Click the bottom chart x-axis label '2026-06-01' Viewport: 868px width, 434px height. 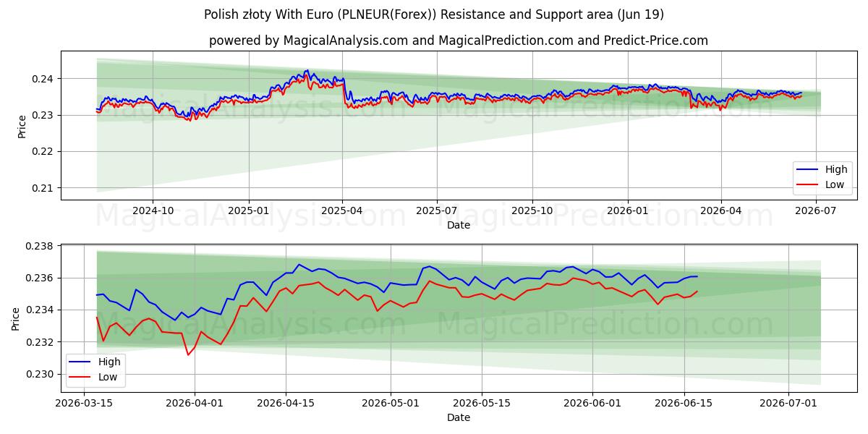click(x=592, y=403)
